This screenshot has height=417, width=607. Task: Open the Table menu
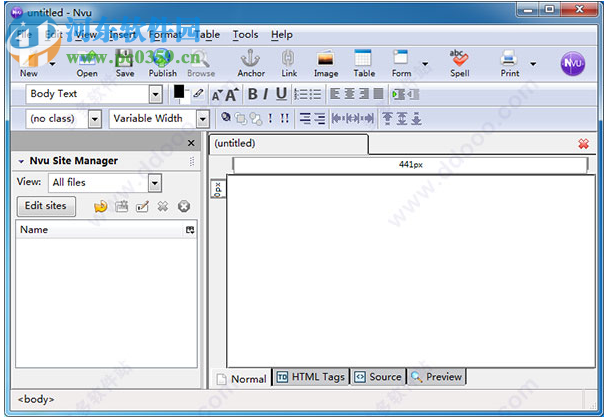(207, 35)
